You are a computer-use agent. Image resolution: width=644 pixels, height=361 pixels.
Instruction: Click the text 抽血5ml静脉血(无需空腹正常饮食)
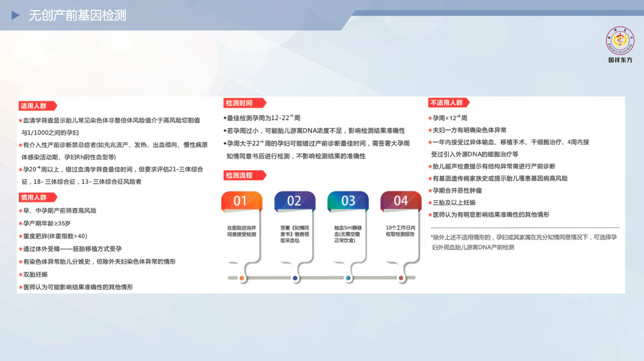tap(348, 234)
